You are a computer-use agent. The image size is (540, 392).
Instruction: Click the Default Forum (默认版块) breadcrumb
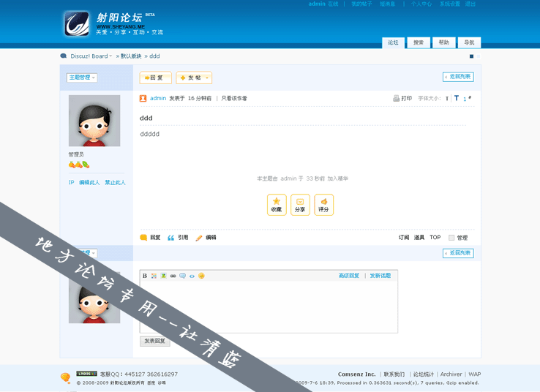131,56
